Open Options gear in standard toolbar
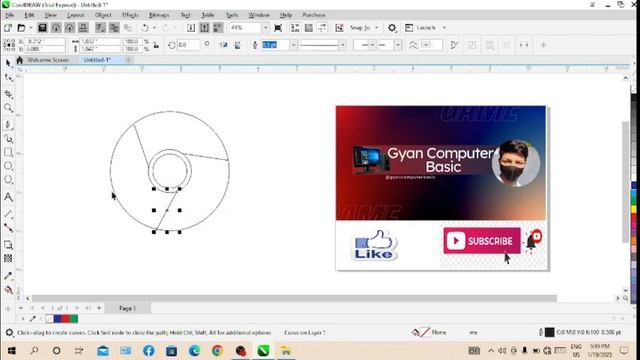Screen dimensions: 640x360 392,28
